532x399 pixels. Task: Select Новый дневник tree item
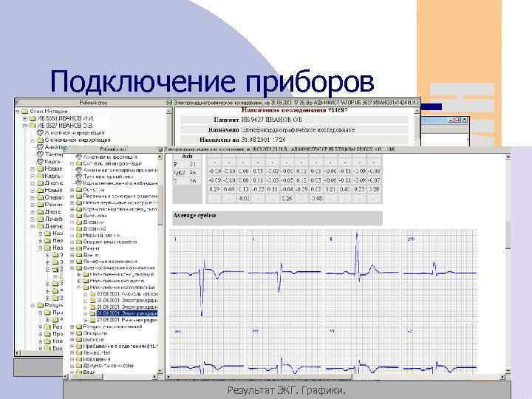(102, 236)
